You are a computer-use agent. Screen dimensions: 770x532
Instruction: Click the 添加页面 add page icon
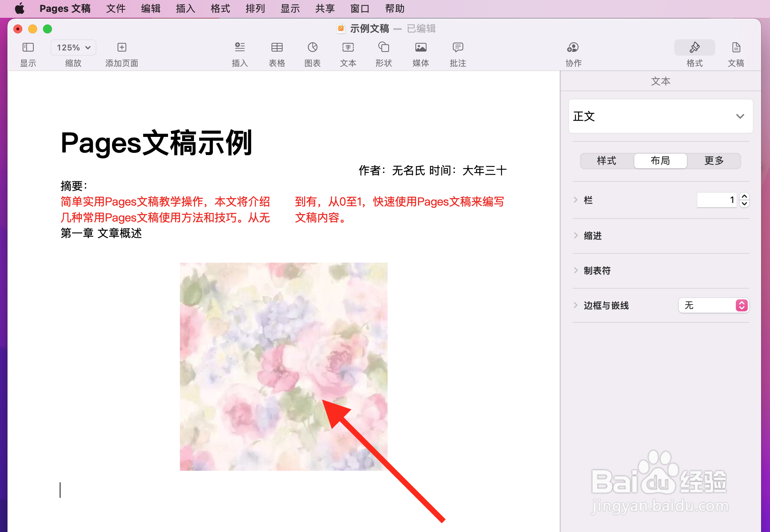(x=122, y=47)
